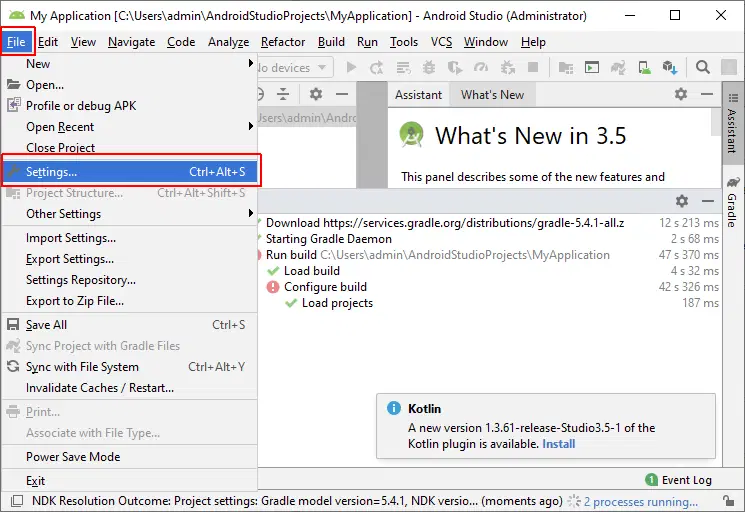Image resolution: width=745 pixels, height=512 pixels.
Task: Open project panel gear options
Action: (x=315, y=94)
